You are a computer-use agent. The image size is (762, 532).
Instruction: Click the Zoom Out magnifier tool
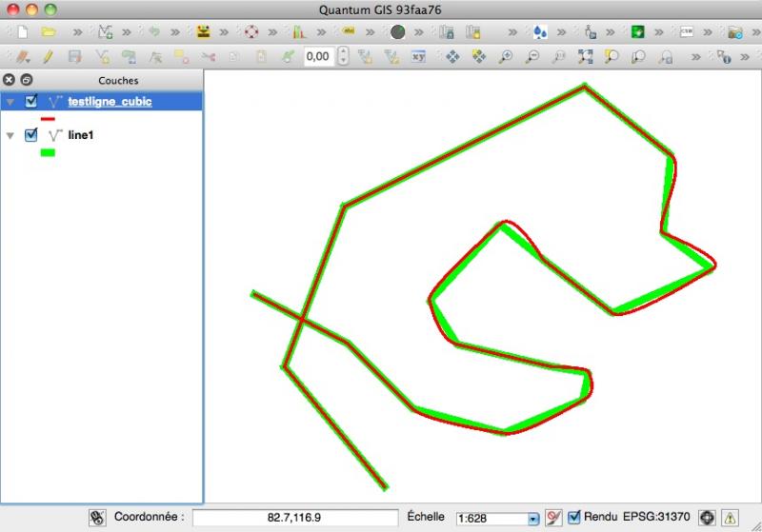532,57
